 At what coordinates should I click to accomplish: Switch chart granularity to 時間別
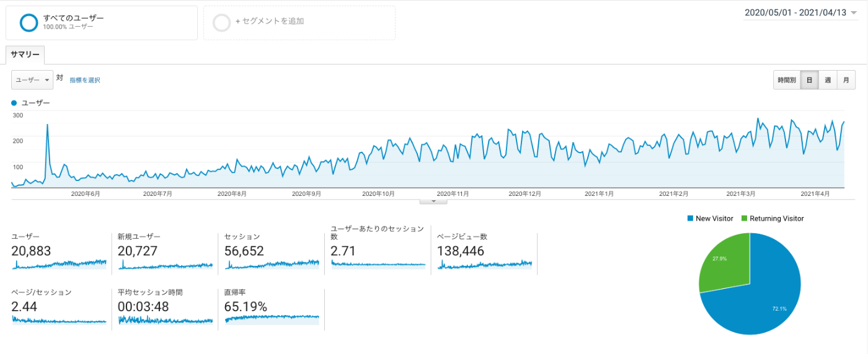pyautogui.click(x=787, y=80)
